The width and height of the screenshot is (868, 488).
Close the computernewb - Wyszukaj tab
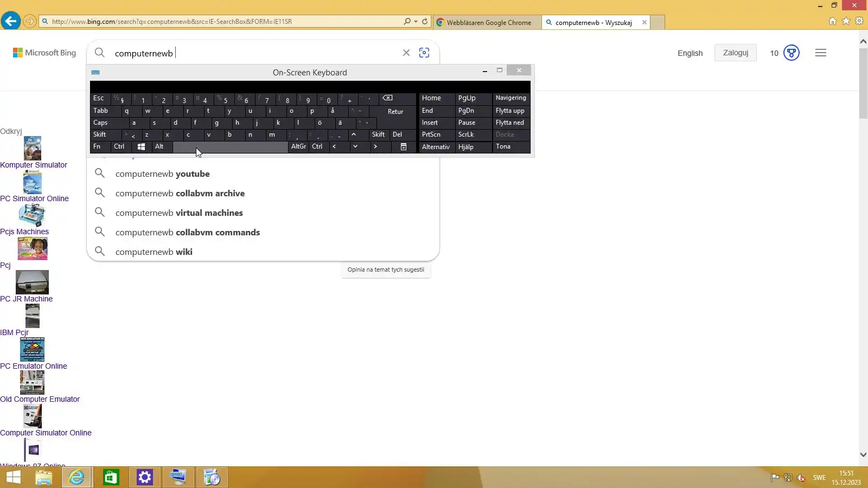coord(644,22)
